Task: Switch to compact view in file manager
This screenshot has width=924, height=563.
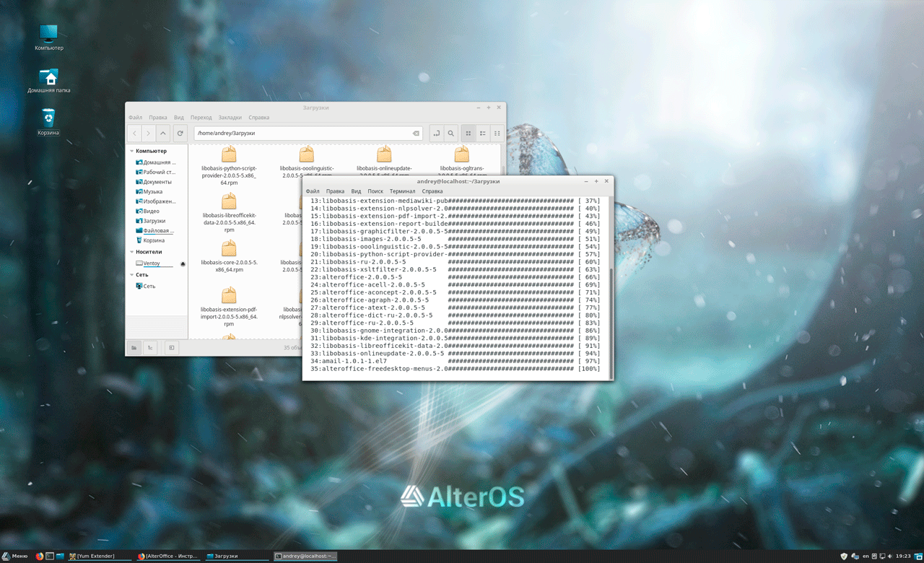Action: coord(497,134)
